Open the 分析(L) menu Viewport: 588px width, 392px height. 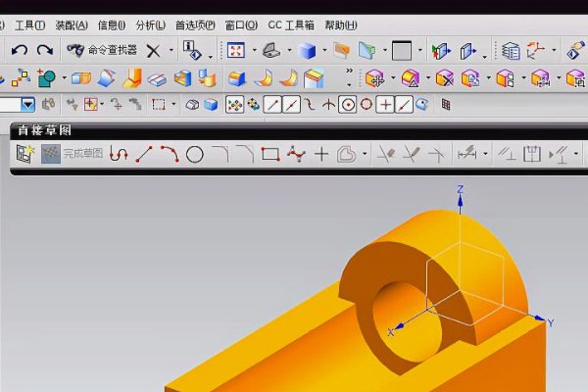[x=151, y=24]
